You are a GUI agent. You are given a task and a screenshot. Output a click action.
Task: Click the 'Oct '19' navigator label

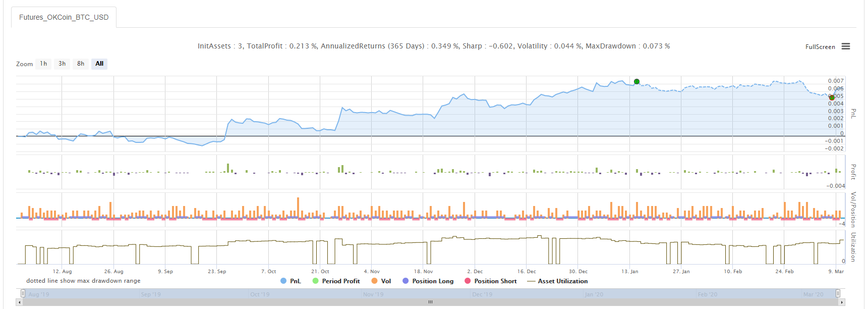click(260, 294)
